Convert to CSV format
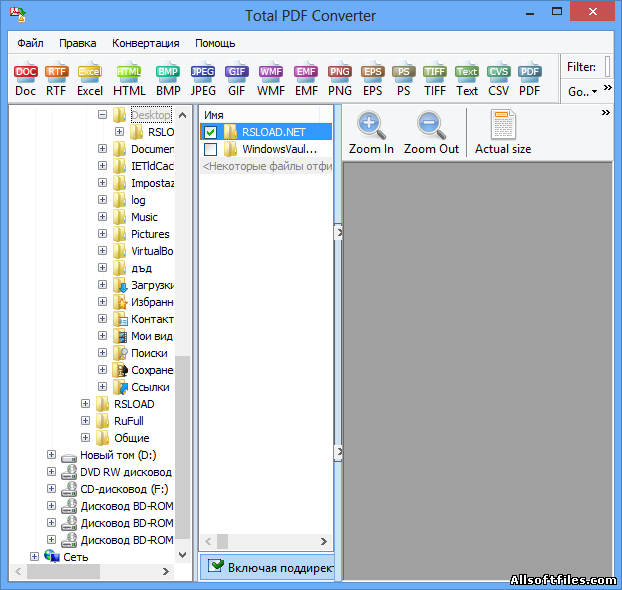622x590 pixels. point(498,81)
